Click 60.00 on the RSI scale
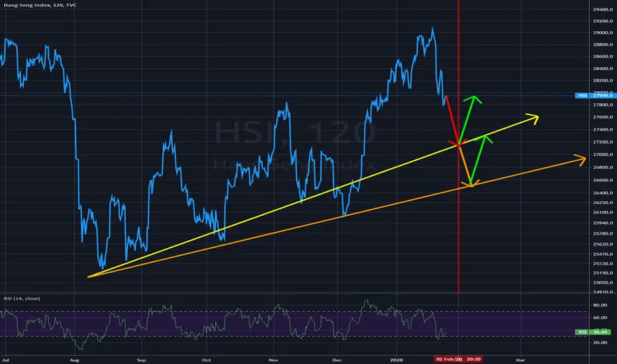617x364 pixels. pyautogui.click(x=600, y=318)
